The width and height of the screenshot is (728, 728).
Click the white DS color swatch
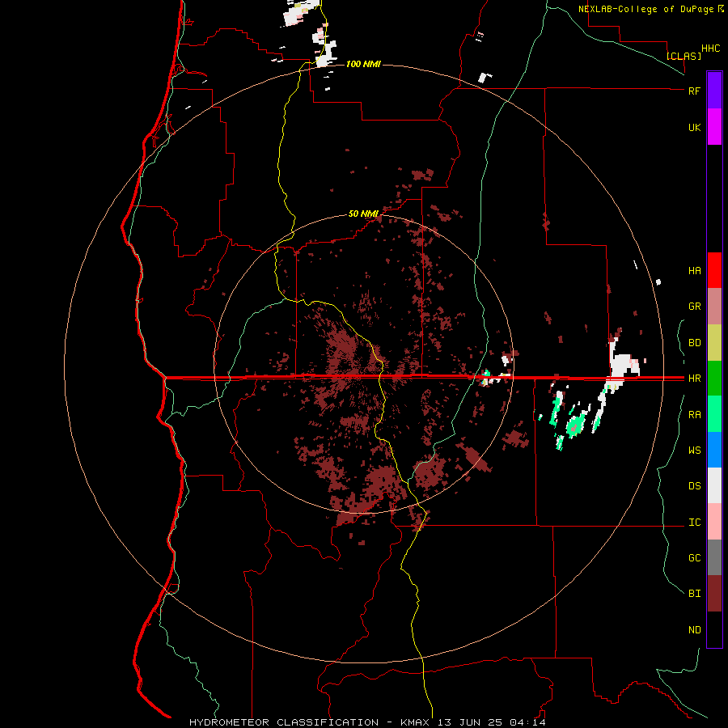point(714,485)
